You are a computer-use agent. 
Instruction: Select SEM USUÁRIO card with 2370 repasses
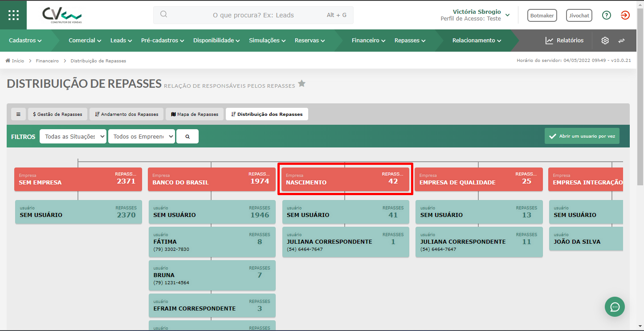coord(78,212)
